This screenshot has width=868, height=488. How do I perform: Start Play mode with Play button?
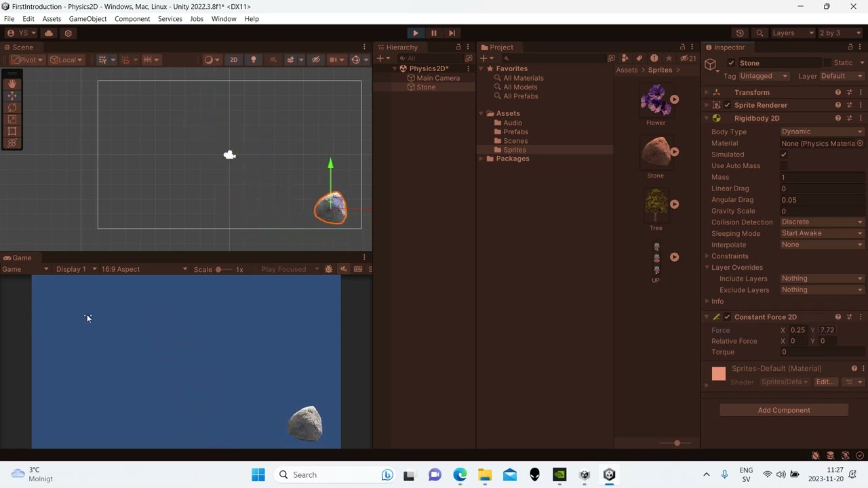click(x=416, y=33)
